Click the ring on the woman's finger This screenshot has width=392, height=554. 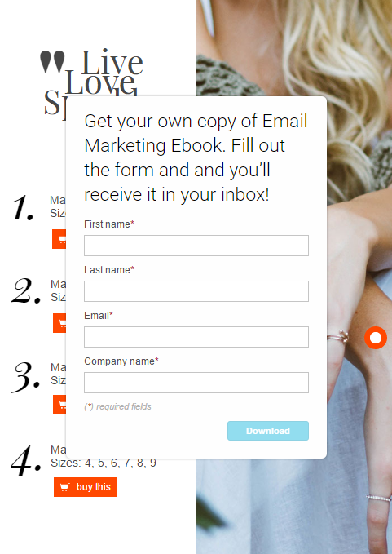(x=338, y=337)
